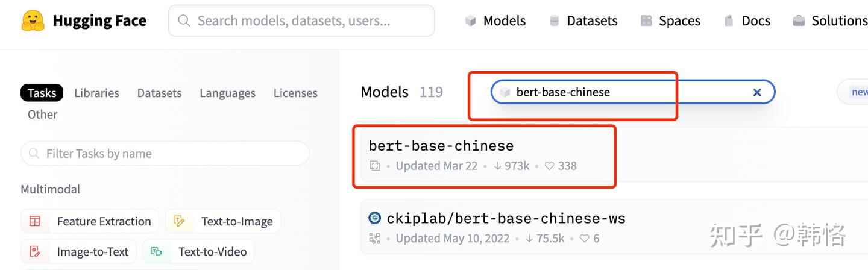868x270 pixels.
Task: Clear the bert-base-chinese model filter
Action: [x=757, y=92]
